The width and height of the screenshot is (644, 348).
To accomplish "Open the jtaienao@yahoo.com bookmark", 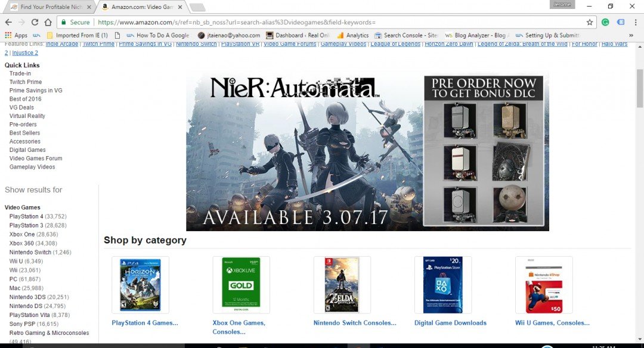I will (x=229, y=35).
